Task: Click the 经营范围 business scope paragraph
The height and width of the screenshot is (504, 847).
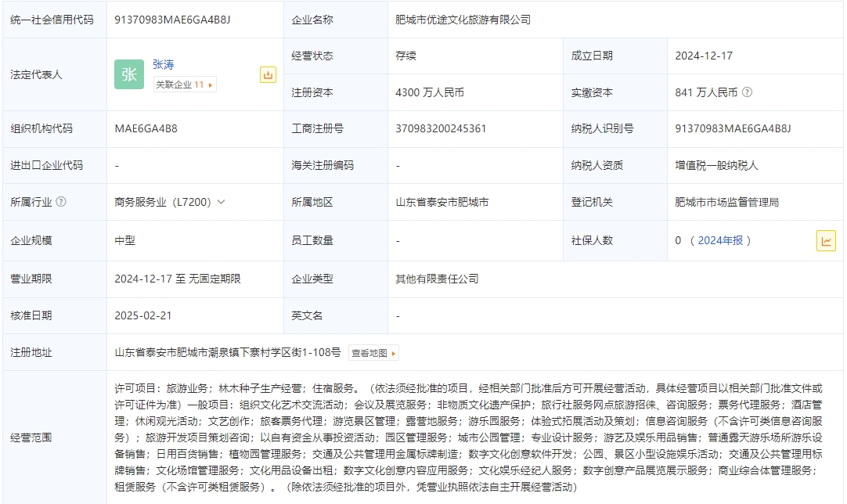Action: [x=468, y=437]
